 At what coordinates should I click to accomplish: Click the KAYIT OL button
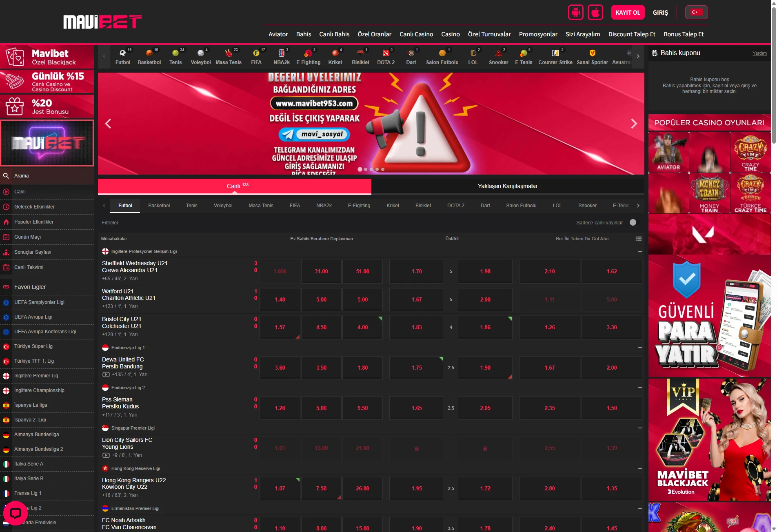coord(628,12)
